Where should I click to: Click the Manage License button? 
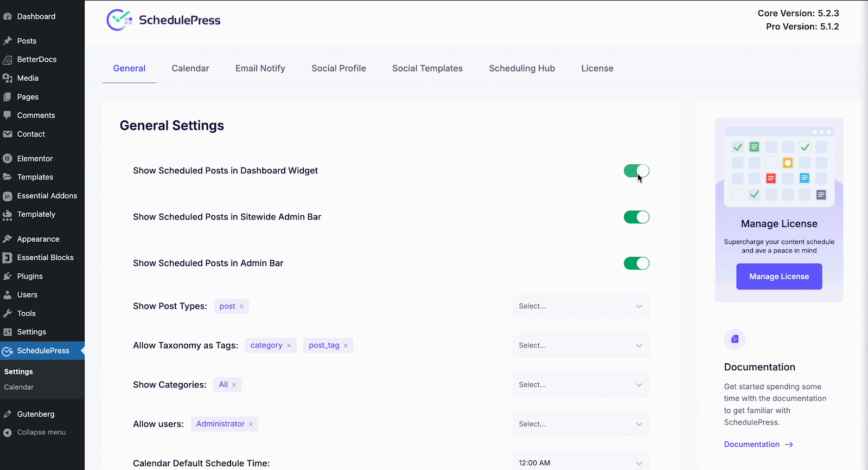[x=779, y=276]
